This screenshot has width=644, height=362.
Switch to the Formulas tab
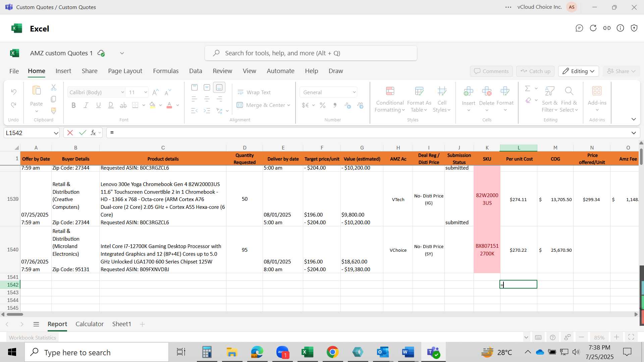point(166,71)
